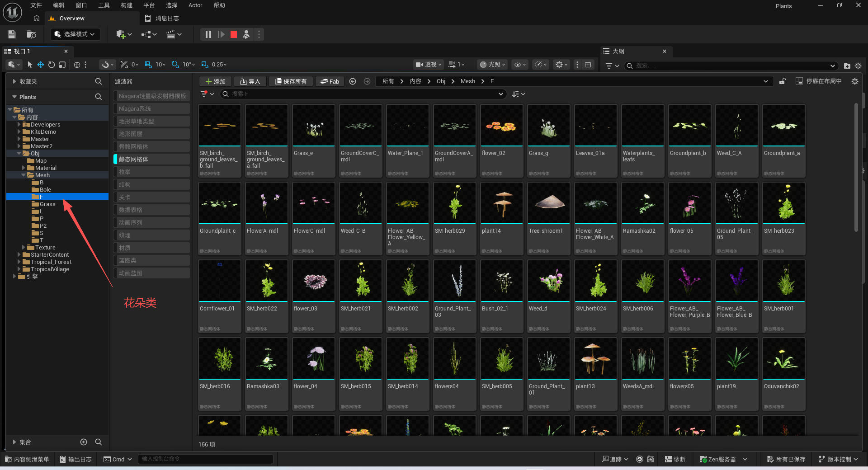Image resolution: width=868 pixels, height=470 pixels.
Task: Select the scale gizmo tool in the viewport
Action: 62,65
